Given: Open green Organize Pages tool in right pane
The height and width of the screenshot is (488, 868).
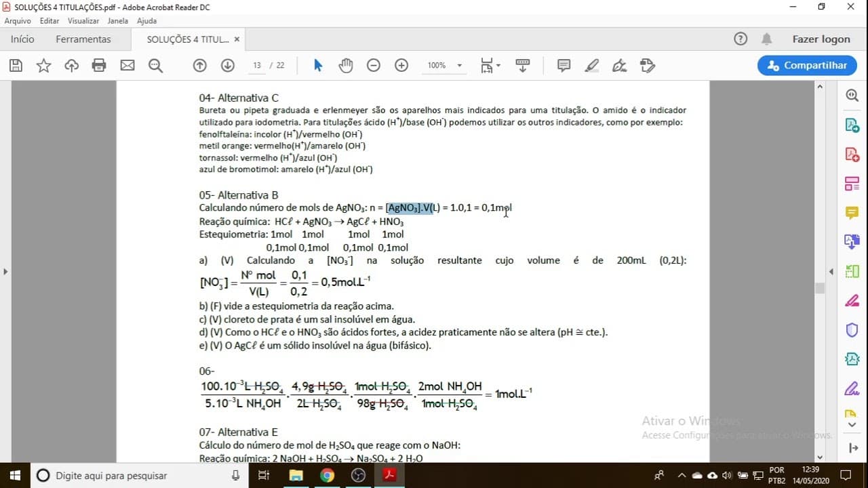Looking at the screenshot, I should coord(852,271).
